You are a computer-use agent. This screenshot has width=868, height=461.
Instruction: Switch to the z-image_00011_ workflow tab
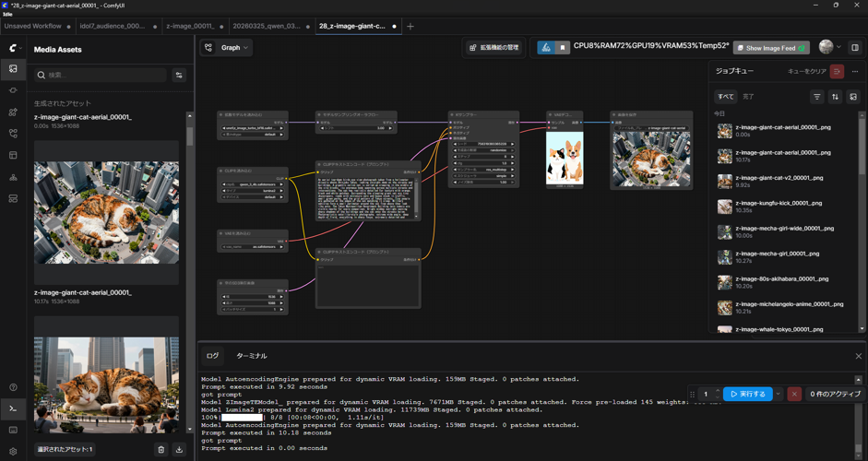(x=190, y=27)
